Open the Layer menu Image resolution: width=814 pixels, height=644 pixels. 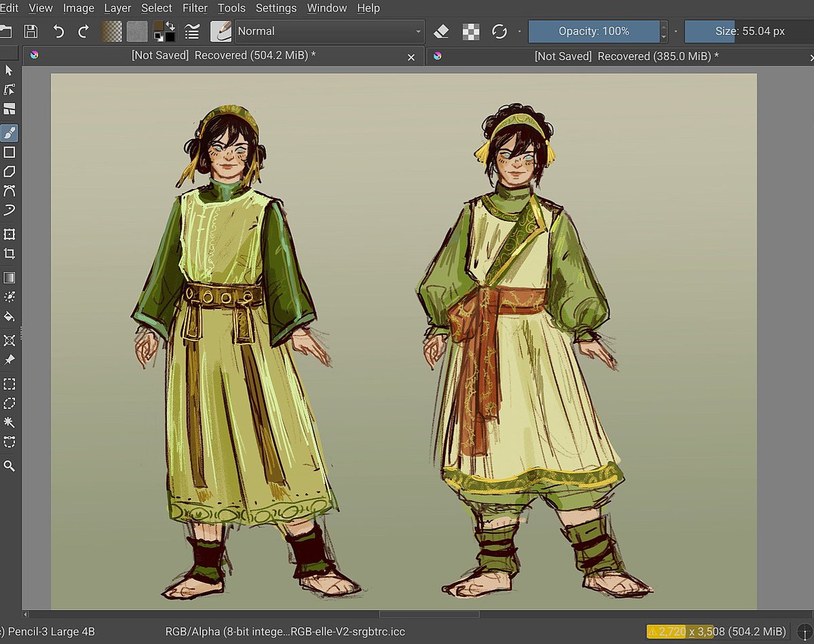click(x=118, y=8)
